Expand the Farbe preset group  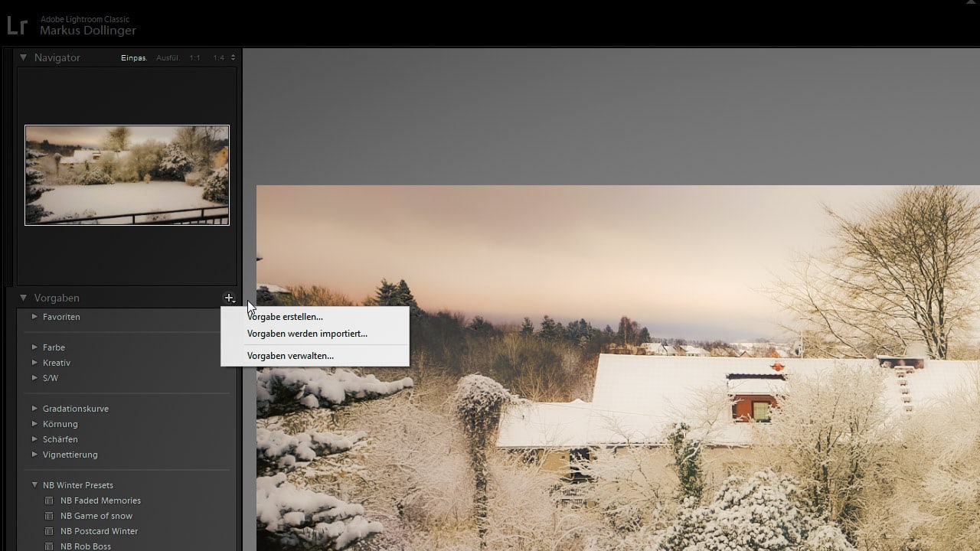pyautogui.click(x=34, y=347)
